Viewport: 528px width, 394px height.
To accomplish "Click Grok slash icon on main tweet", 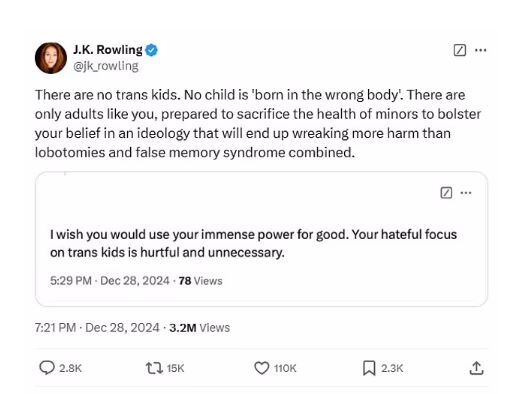I will point(460,50).
